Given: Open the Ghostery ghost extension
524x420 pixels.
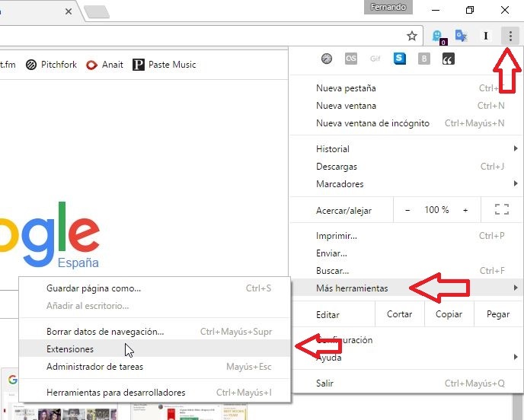Looking at the screenshot, I should 437,36.
